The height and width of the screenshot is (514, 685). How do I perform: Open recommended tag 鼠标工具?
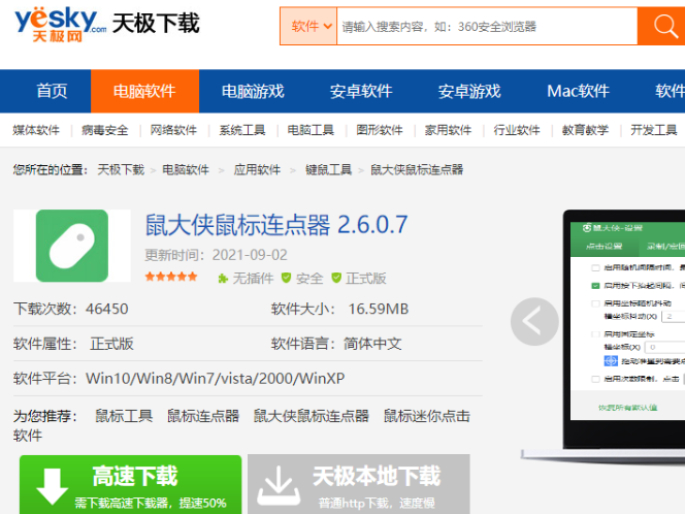point(124,416)
